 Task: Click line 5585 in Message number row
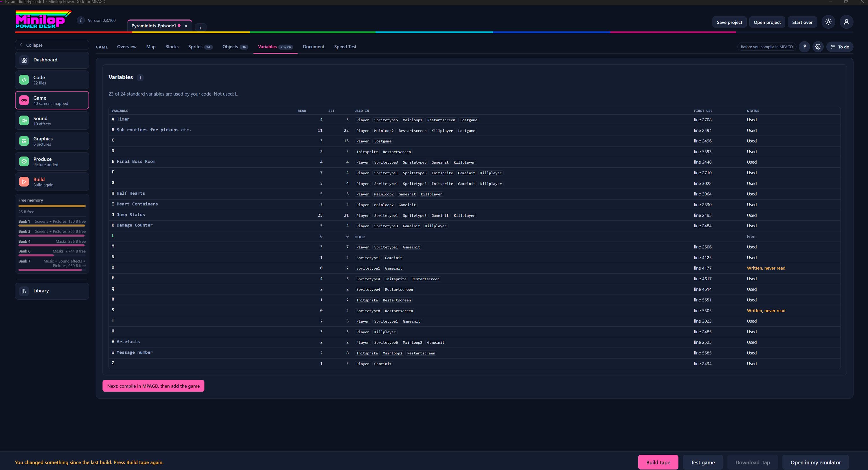tap(703, 353)
